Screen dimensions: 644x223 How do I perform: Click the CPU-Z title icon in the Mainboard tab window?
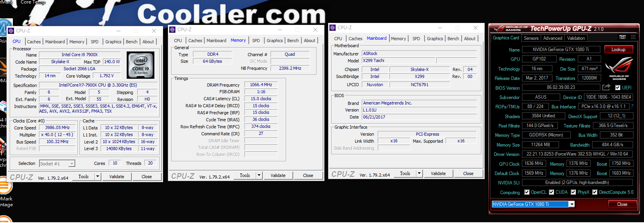pyautogui.click(x=333, y=28)
